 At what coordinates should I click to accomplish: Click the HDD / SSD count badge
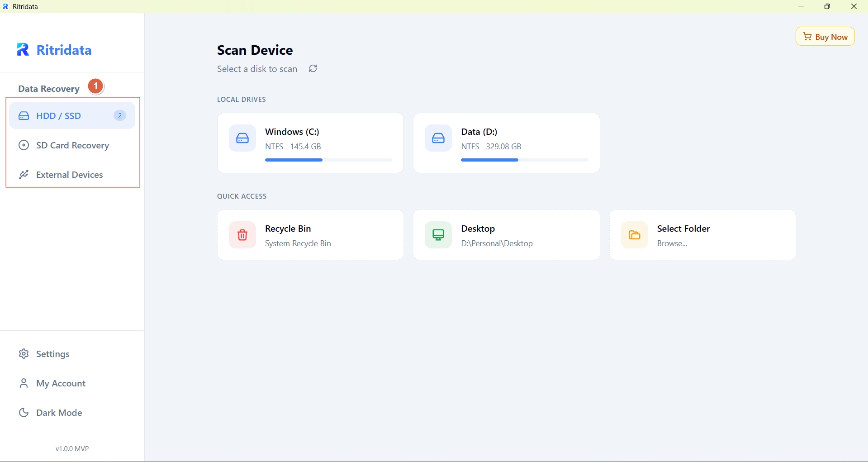pos(120,116)
